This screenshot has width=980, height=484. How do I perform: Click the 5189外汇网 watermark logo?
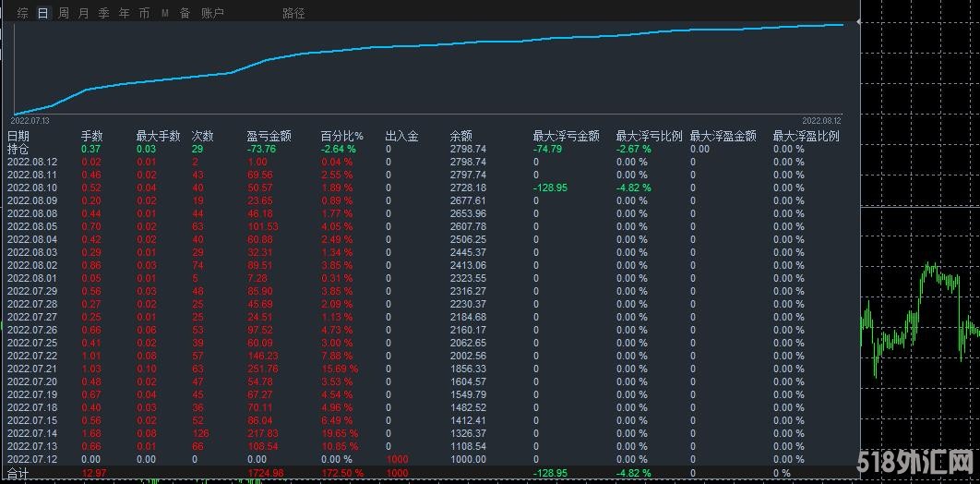pyautogui.click(x=916, y=461)
